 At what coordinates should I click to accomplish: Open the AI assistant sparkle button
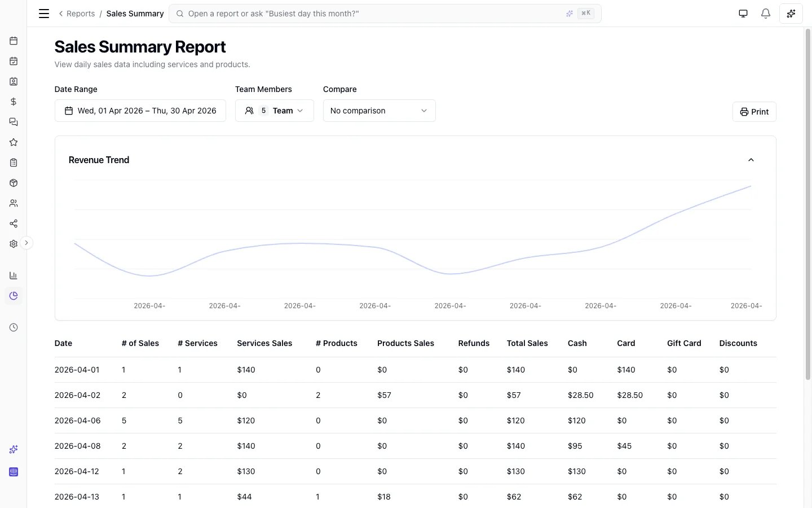791,14
